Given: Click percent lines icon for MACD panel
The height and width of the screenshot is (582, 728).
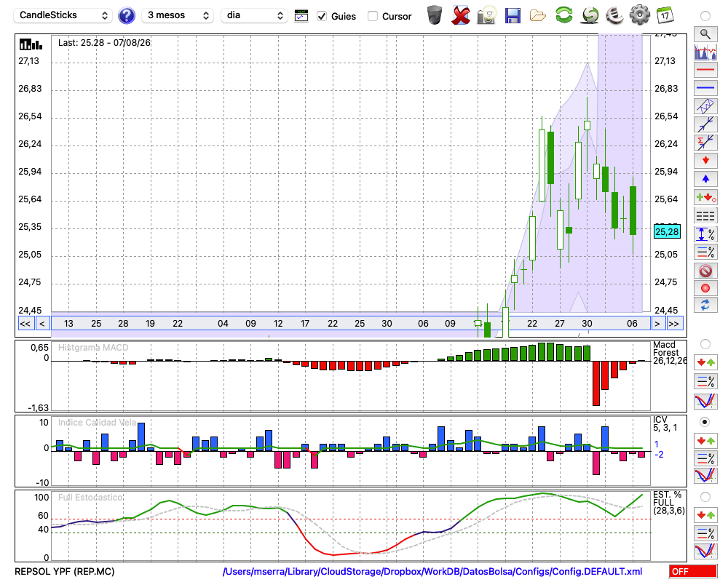Looking at the screenshot, I should point(705,381).
